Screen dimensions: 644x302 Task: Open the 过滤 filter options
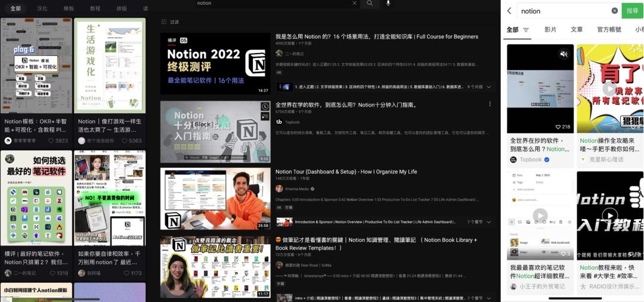[x=170, y=22]
